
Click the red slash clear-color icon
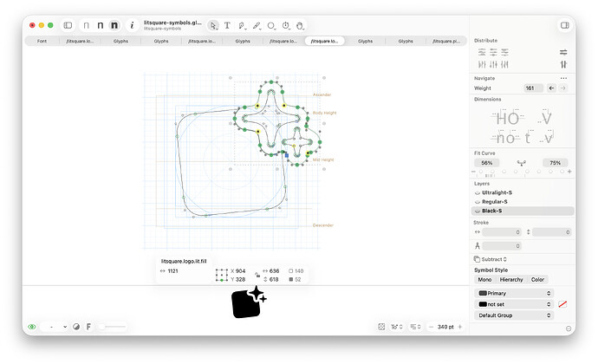(x=562, y=304)
